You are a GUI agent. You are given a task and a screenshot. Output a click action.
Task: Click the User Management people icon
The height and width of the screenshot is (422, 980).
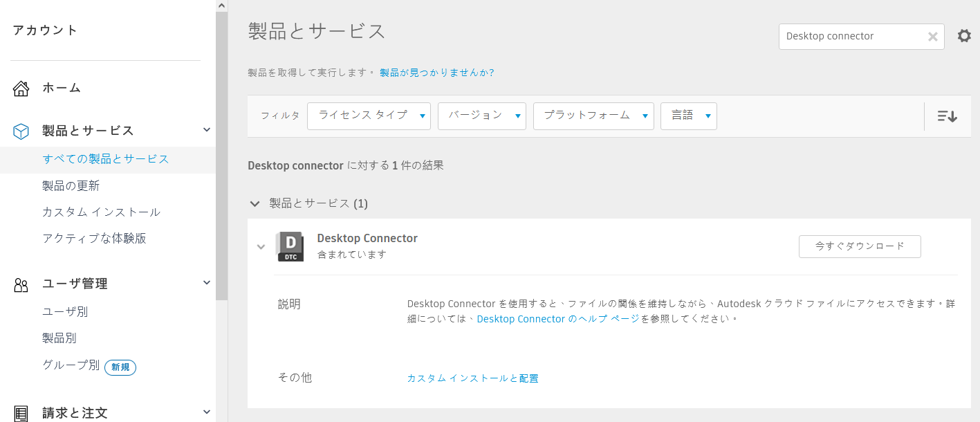[x=21, y=284]
